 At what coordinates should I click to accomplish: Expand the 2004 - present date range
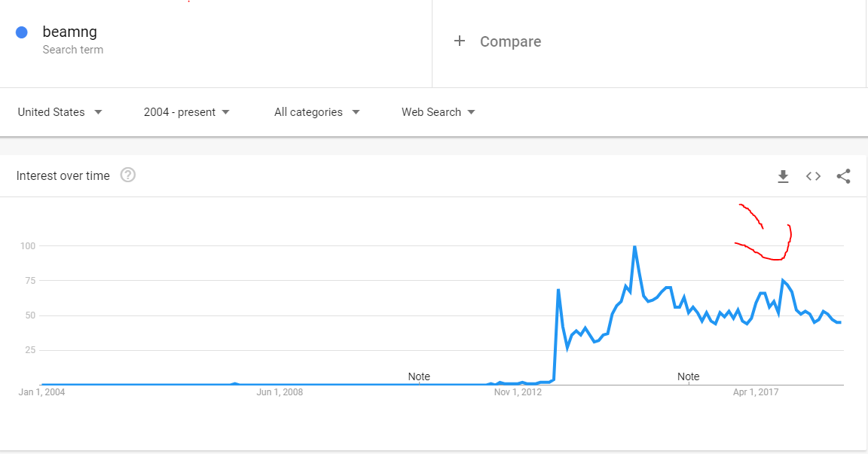(x=187, y=112)
